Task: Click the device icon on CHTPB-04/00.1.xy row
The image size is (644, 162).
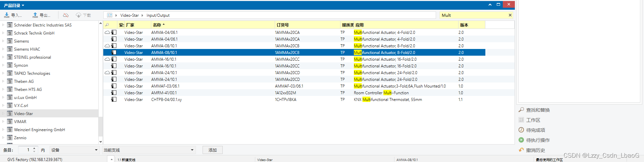Action: pos(114,100)
